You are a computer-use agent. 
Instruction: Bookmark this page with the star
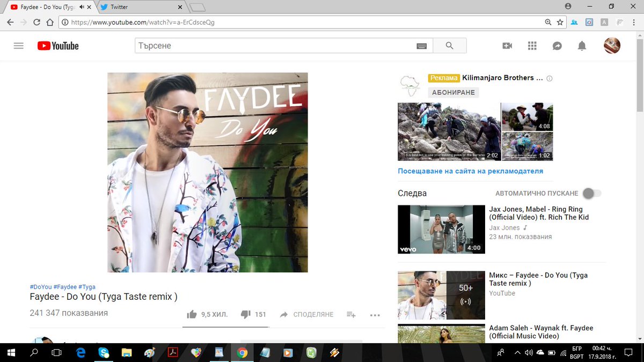[x=560, y=23]
